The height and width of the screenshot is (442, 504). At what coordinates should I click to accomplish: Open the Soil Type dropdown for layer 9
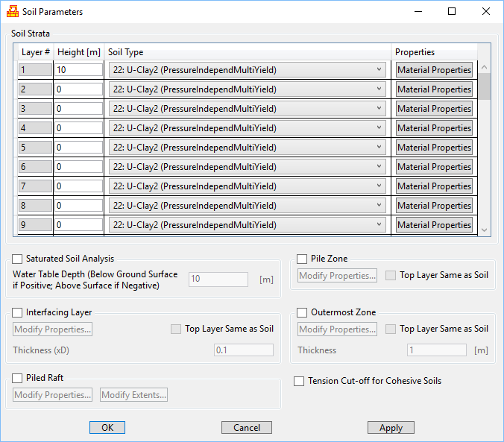point(247,225)
